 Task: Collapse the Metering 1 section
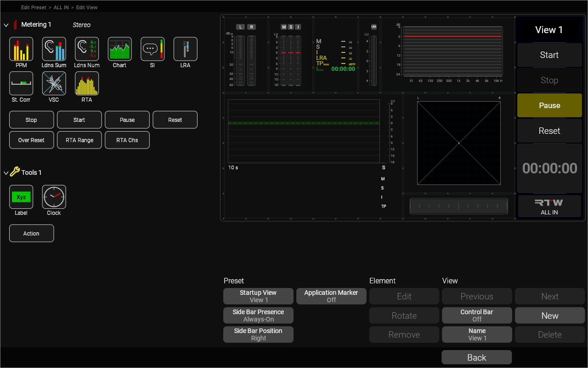click(x=6, y=25)
